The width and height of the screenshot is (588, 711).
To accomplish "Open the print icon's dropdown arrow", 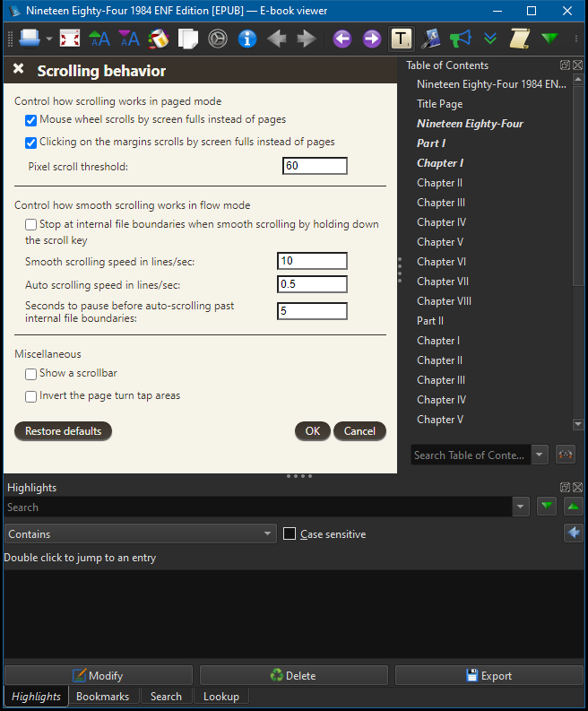I will [x=49, y=39].
